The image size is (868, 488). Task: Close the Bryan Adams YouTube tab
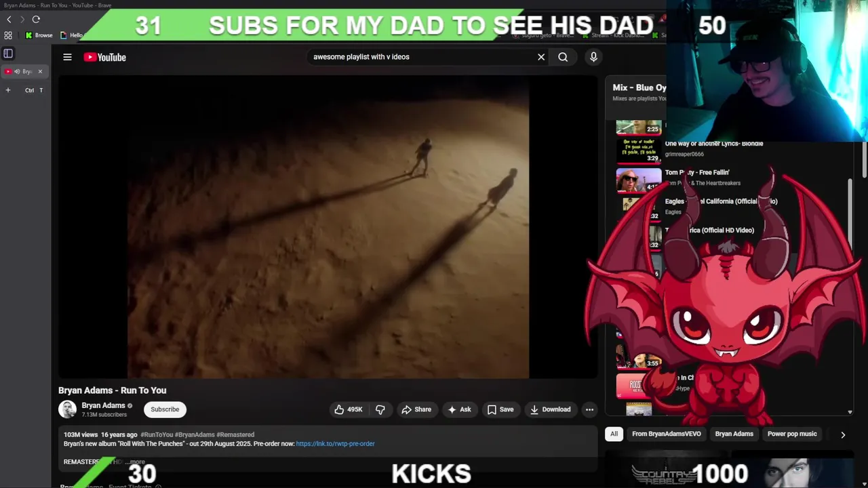40,71
